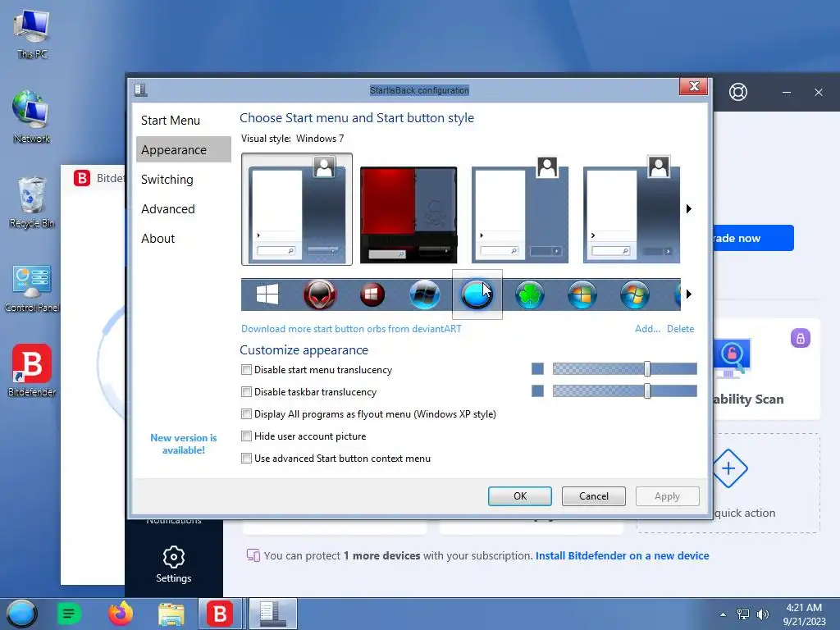Launch the Bitdefender desktop shortcut
The width and height of the screenshot is (840, 630).
pyautogui.click(x=32, y=371)
